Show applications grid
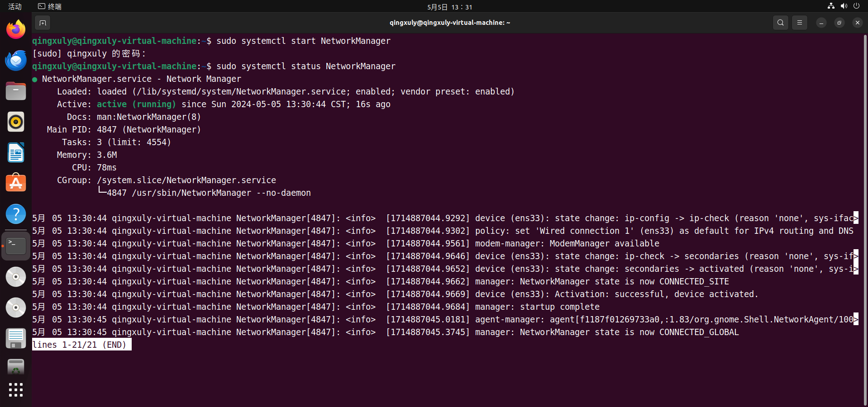The height and width of the screenshot is (407, 868). click(16, 390)
